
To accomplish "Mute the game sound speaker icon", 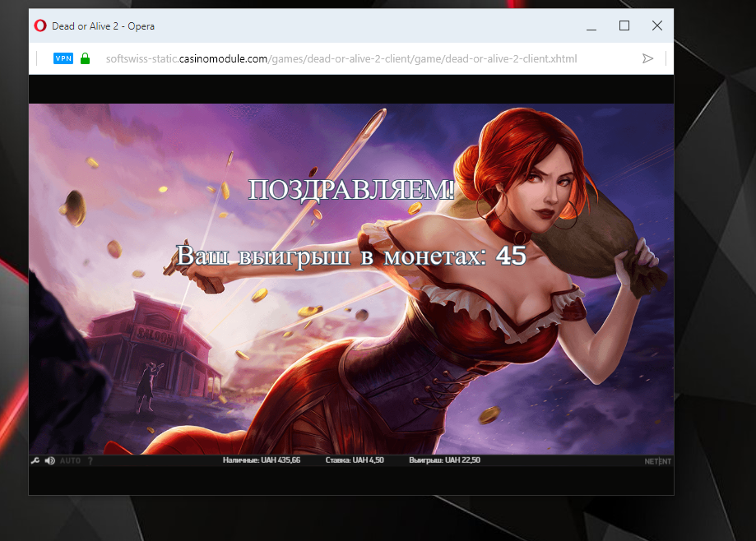I will (x=49, y=460).
